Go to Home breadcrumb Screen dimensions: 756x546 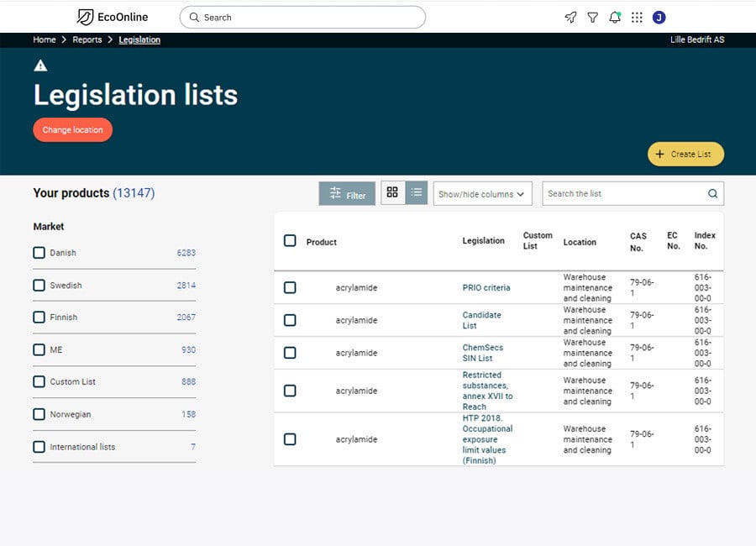click(x=45, y=39)
